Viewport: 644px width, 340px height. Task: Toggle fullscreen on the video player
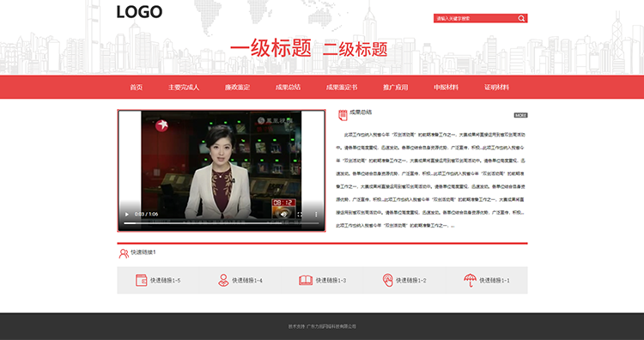click(300, 214)
